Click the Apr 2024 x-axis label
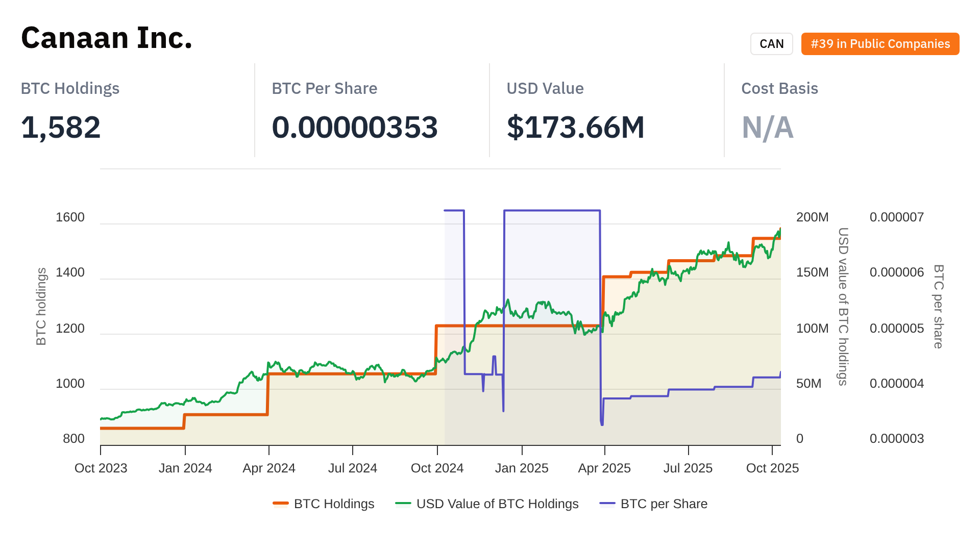Image resolution: width=980 pixels, height=551 pixels. pyautogui.click(x=269, y=468)
